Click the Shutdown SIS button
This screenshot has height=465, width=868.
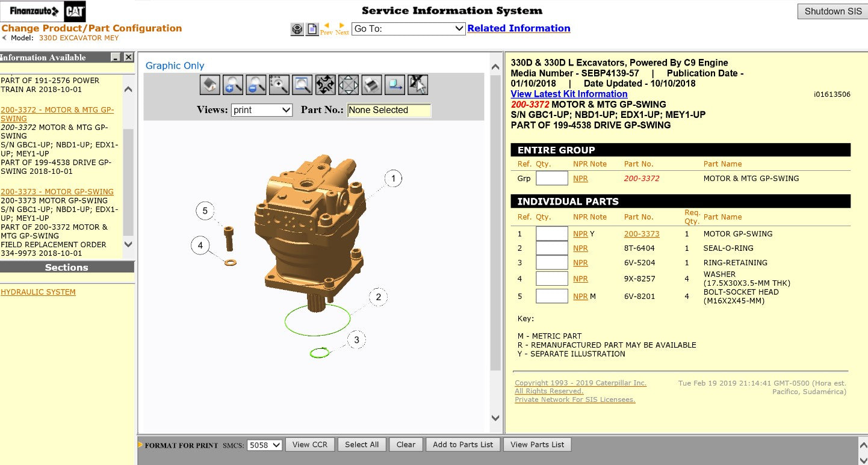pyautogui.click(x=833, y=11)
